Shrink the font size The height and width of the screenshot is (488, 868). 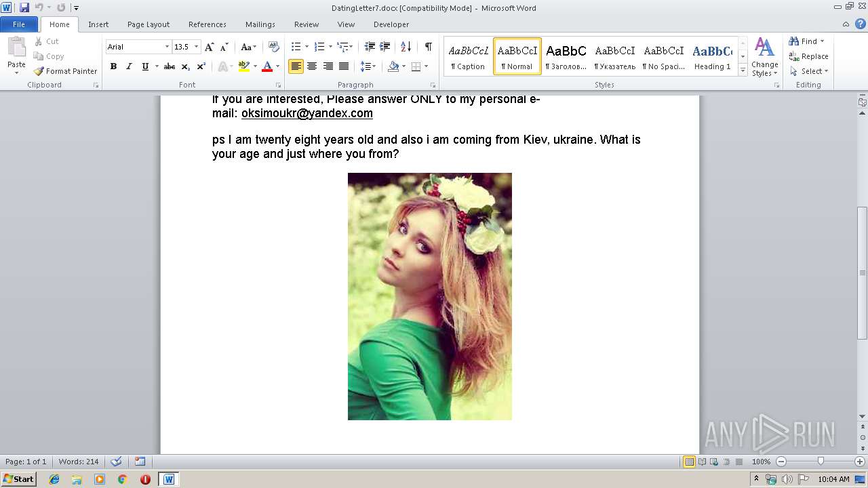(224, 47)
